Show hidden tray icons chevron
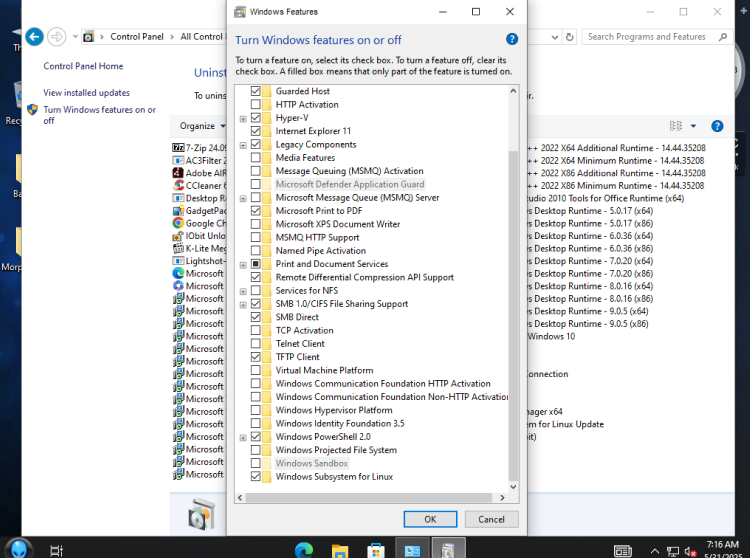Screen dimensions: 750x558 coord(655,552)
